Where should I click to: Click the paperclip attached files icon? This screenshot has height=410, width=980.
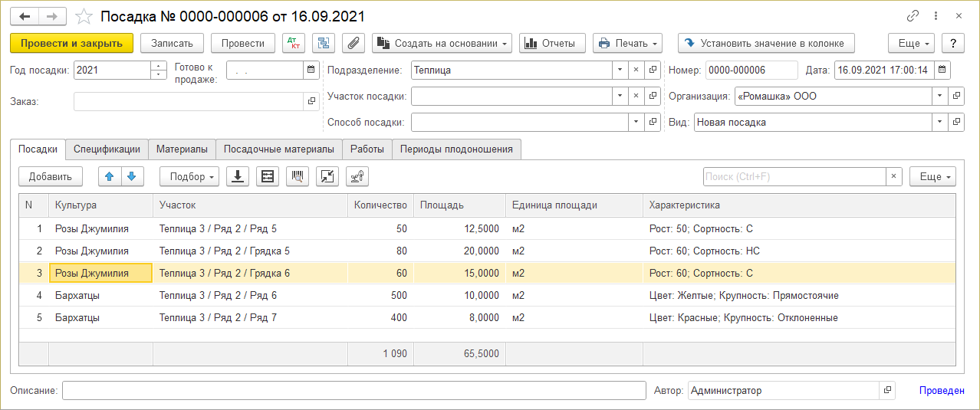click(353, 44)
